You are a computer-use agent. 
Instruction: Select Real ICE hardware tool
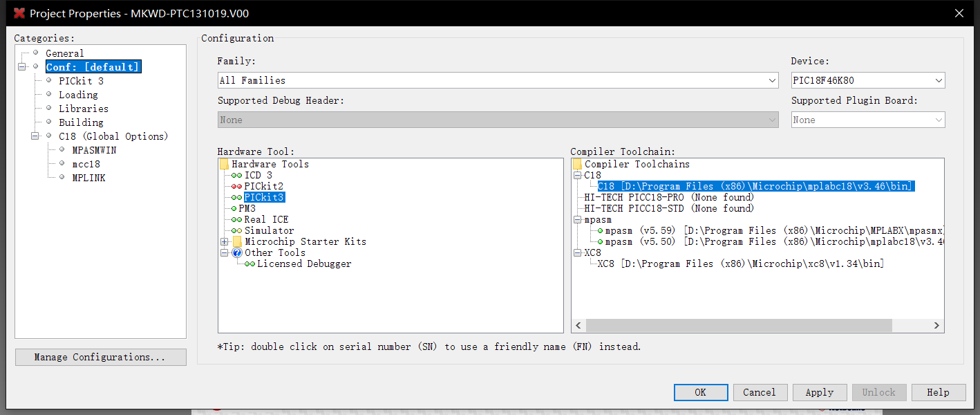click(x=266, y=219)
